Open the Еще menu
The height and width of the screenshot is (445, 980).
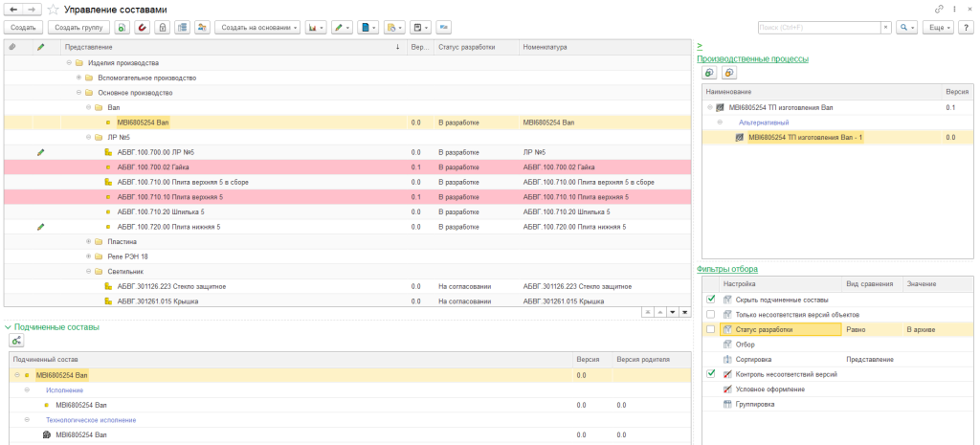click(x=939, y=28)
